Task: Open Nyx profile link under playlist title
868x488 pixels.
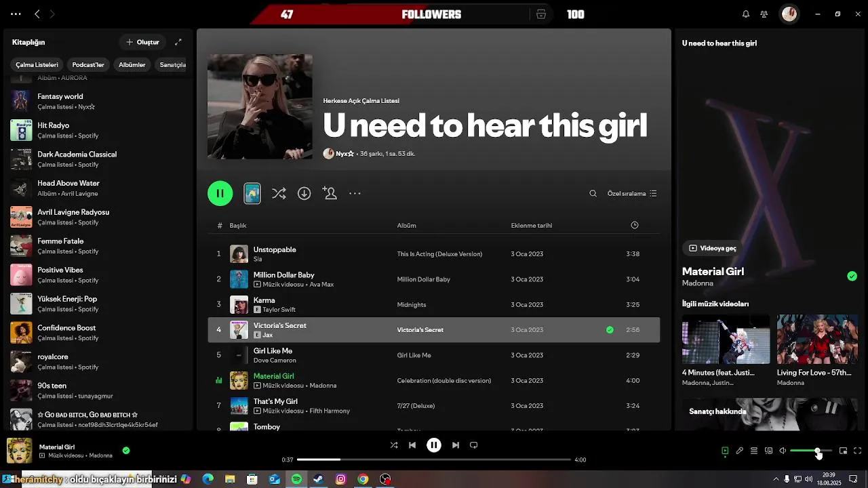Action: [344, 154]
